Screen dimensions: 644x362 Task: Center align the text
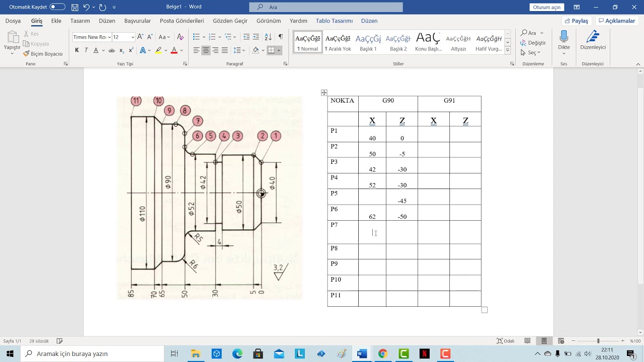pyautogui.click(x=206, y=50)
